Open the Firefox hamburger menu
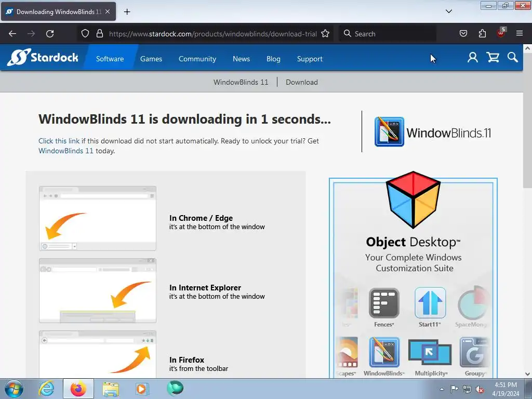532x399 pixels. 520,34
